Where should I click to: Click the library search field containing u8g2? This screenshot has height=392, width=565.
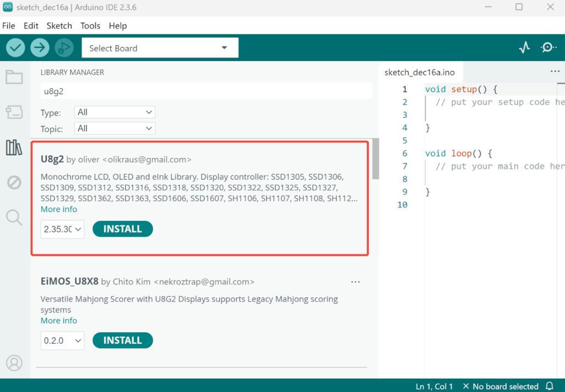(206, 92)
